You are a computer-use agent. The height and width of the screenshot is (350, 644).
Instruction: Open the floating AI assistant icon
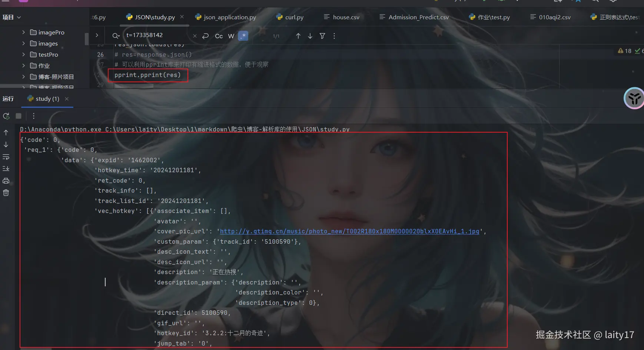pos(634,99)
